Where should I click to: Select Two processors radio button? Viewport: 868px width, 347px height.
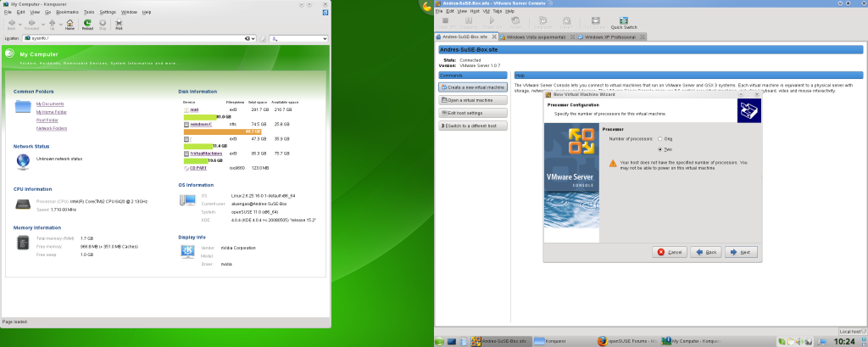[660, 149]
